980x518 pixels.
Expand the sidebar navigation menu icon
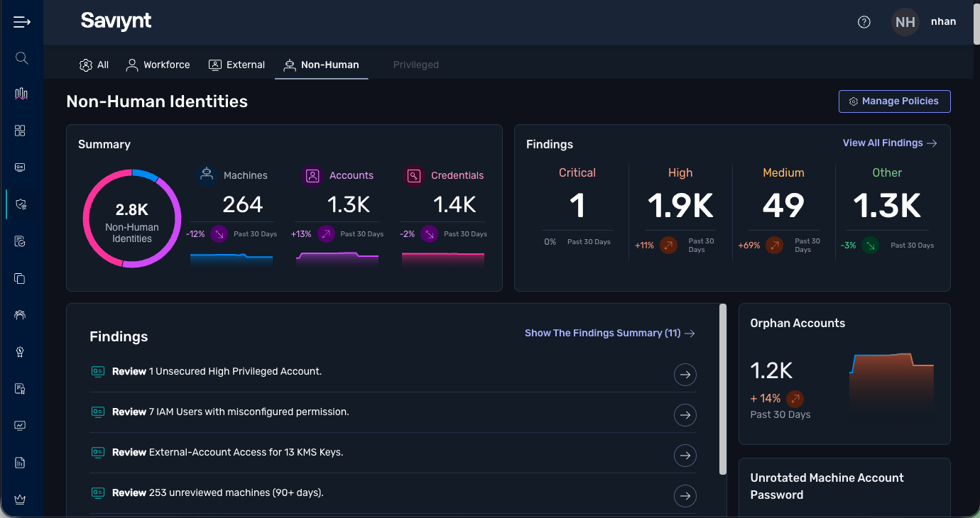[21, 22]
